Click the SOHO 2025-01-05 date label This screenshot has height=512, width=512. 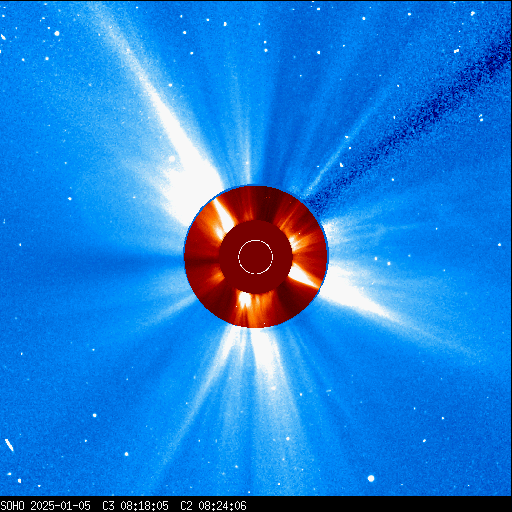(46, 506)
